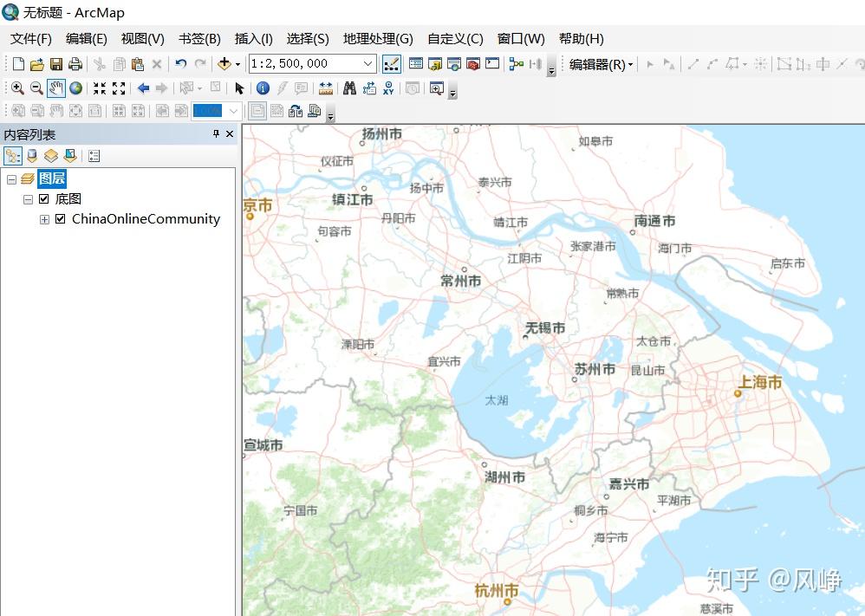This screenshot has height=616, width=865.
Task: Uncheck the 底图 layer checkbox
Action: 44,198
